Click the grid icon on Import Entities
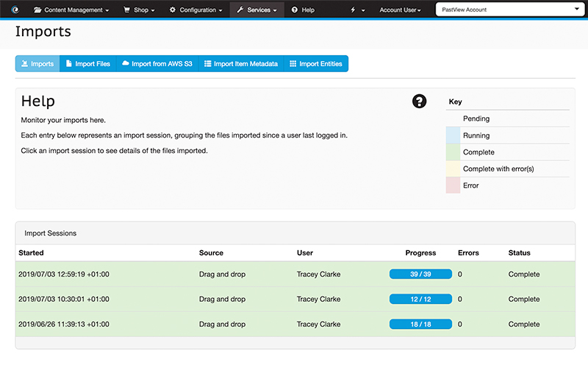 point(293,63)
